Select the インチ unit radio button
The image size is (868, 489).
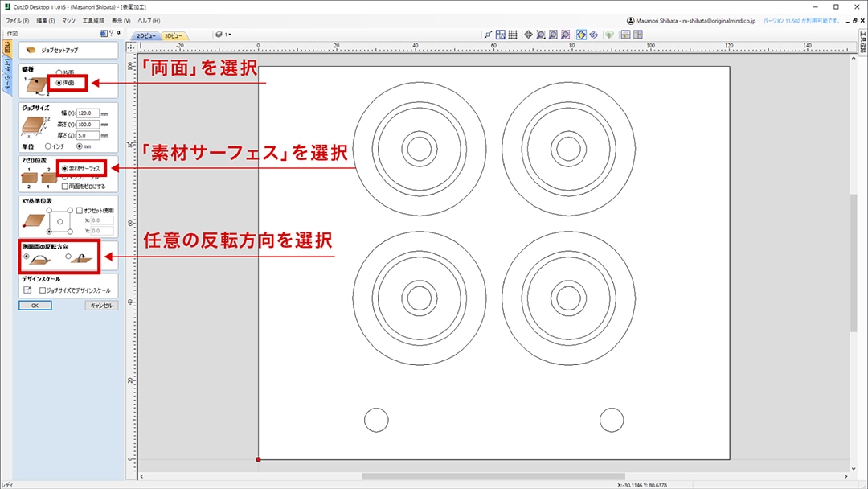click(x=50, y=146)
